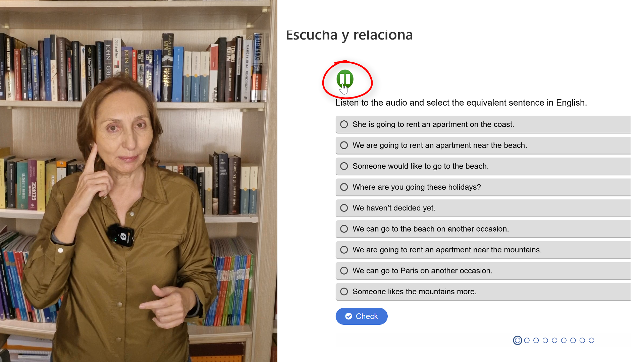
Task: Select 'She is going to rent an apartment on the coast'
Action: coord(483,124)
